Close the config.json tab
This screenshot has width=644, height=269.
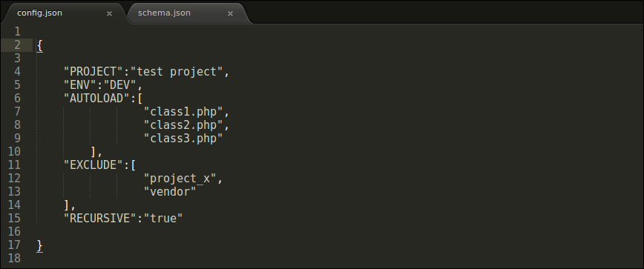pyautogui.click(x=109, y=13)
